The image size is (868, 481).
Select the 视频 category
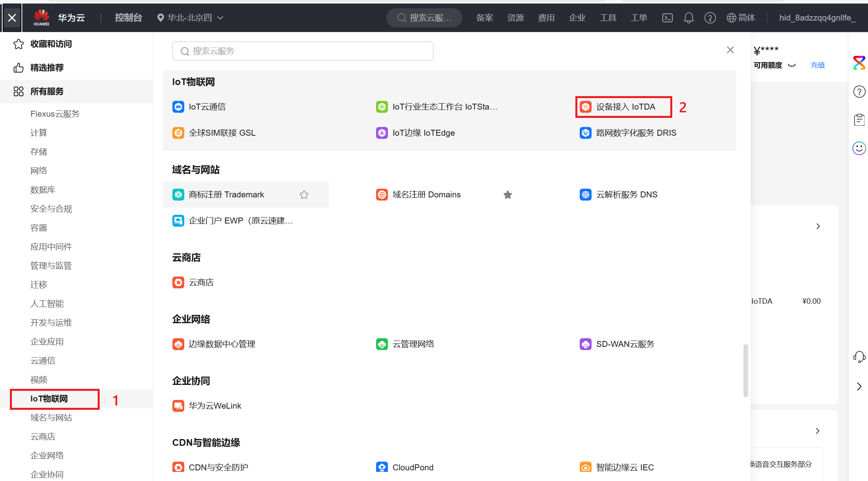[x=39, y=380]
